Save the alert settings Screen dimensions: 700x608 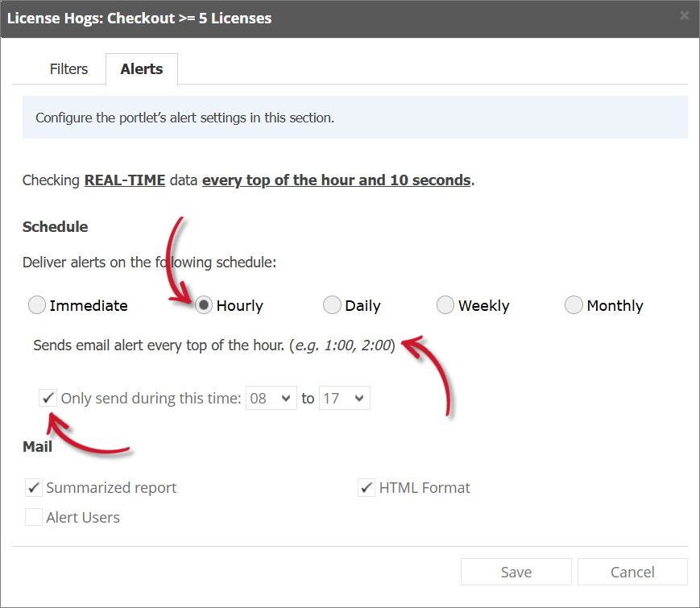(516, 572)
